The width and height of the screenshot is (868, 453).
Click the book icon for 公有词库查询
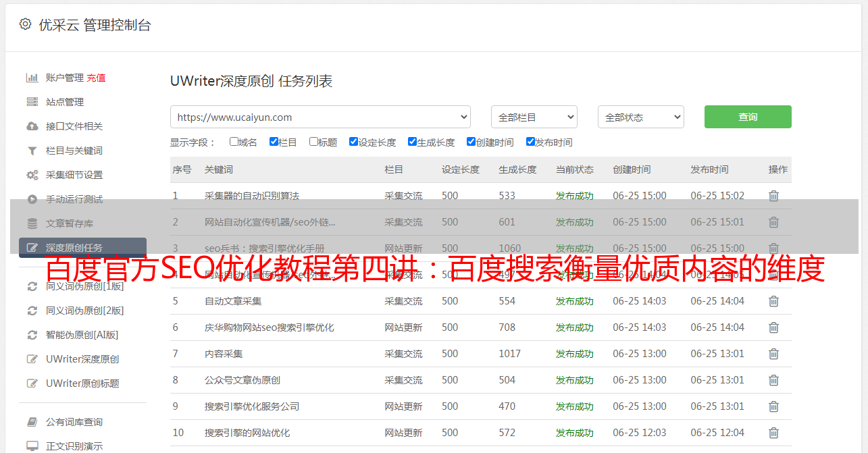(32, 422)
